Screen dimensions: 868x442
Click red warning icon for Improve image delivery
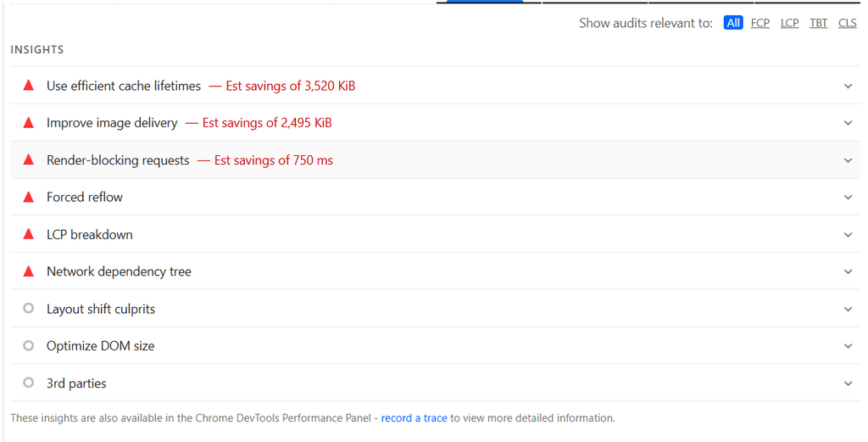point(29,122)
